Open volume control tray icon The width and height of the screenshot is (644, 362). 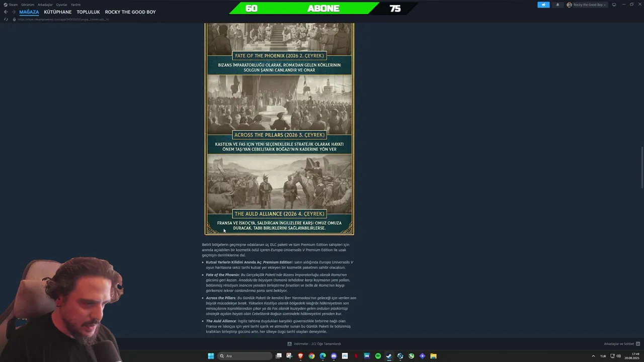pos(619,356)
